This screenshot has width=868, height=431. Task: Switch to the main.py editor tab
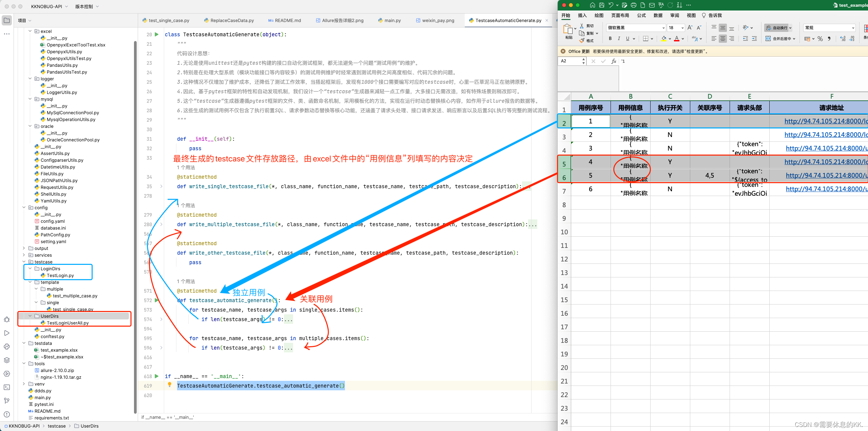click(389, 20)
